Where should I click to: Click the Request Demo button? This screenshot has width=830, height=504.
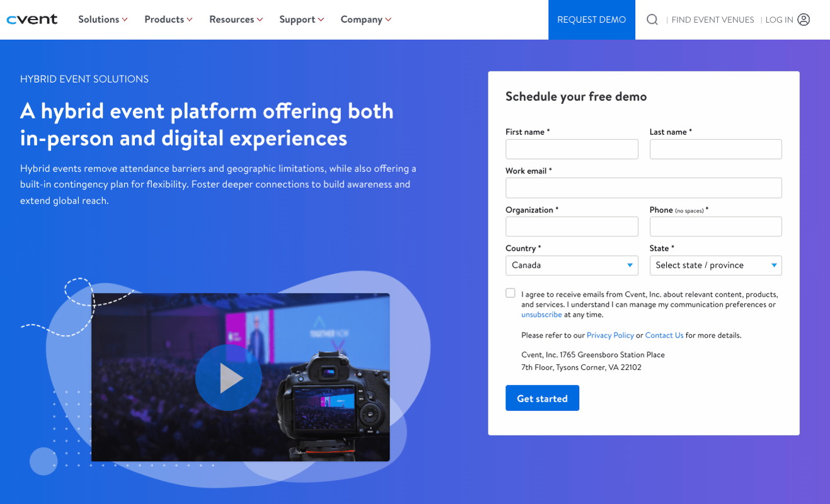point(592,20)
